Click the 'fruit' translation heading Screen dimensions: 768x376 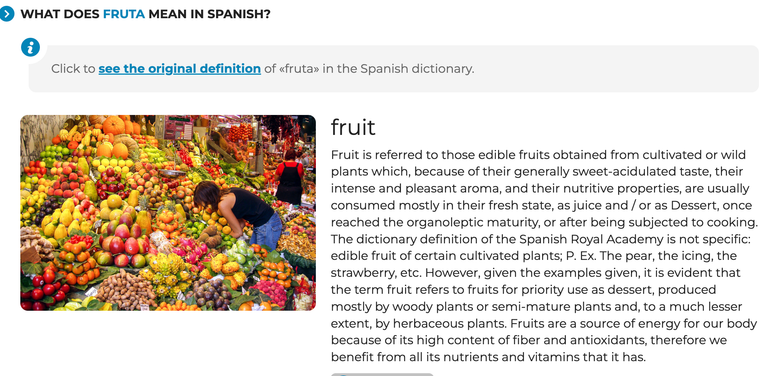pyautogui.click(x=353, y=127)
